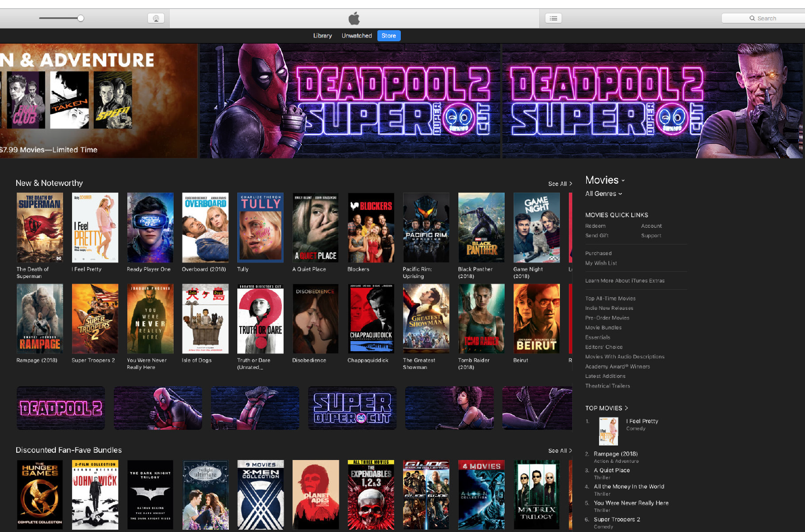Open the A Quiet Place poster
The width and height of the screenshot is (805, 532).
(315, 228)
